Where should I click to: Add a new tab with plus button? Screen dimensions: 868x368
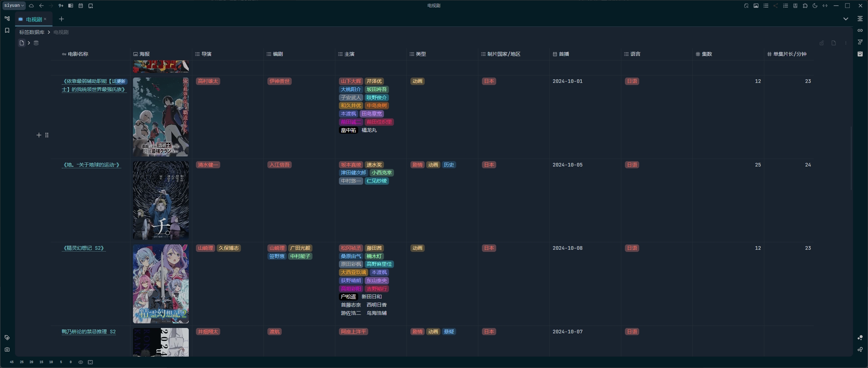[61, 19]
